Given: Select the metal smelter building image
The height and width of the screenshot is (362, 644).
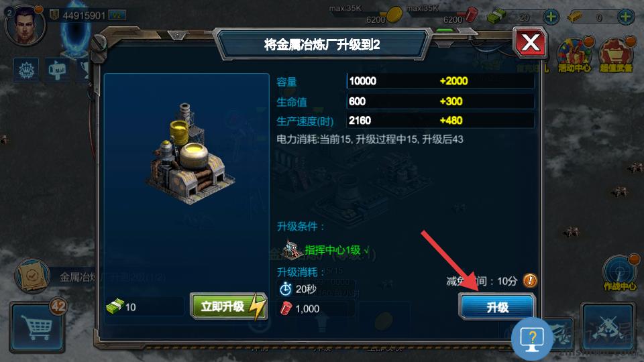Looking at the screenshot, I should tap(189, 154).
